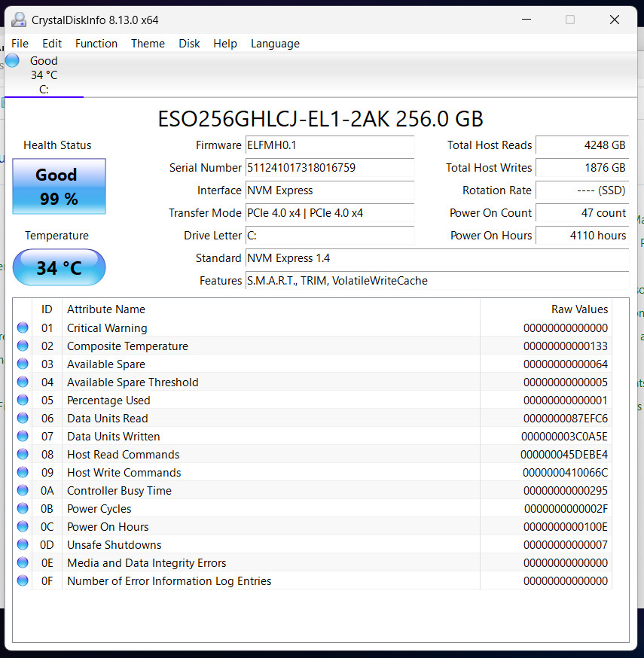Click the Interface field NVM Express
This screenshot has width=644, height=658.
(330, 190)
